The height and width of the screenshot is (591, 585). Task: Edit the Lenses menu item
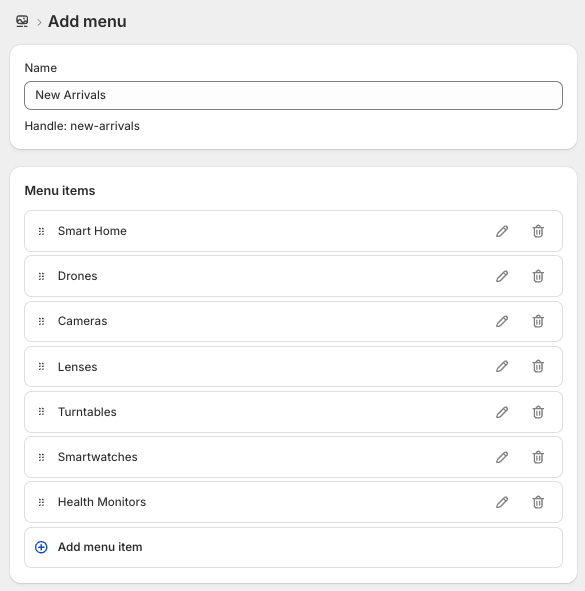[x=502, y=366]
